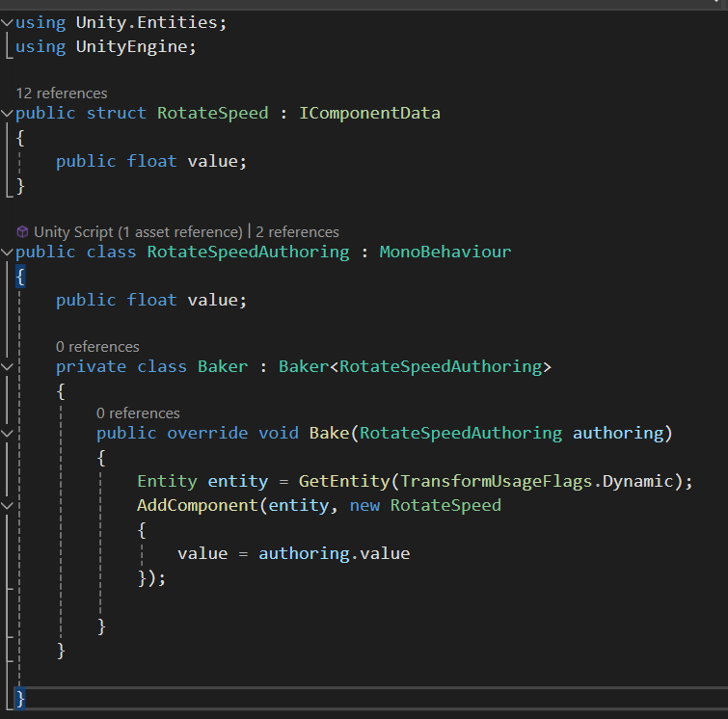Click the Unity cube icon in CodeLens
Viewport: 728px width, 719px height.
[x=22, y=231]
